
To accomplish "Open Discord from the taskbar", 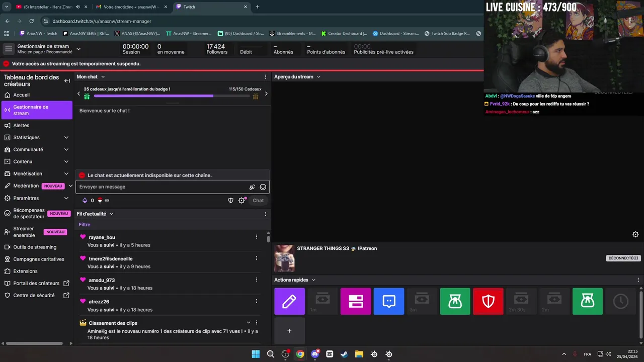I will [315, 354].
